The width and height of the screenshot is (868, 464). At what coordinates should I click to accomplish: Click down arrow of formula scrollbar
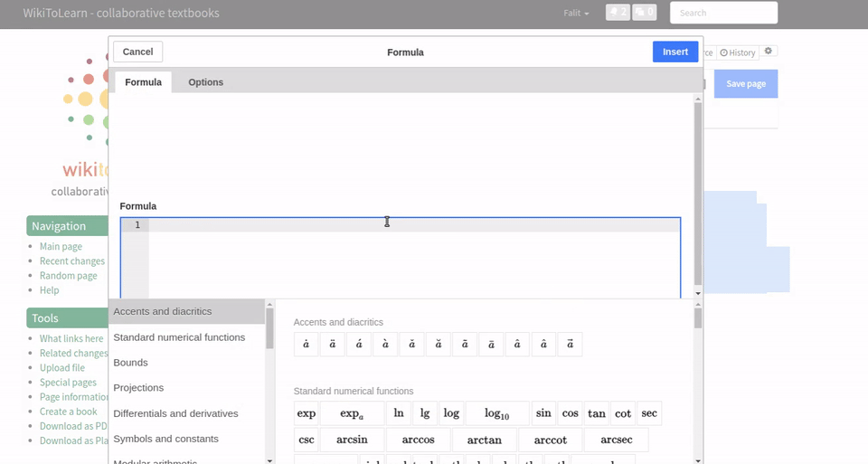coord(697,293)
